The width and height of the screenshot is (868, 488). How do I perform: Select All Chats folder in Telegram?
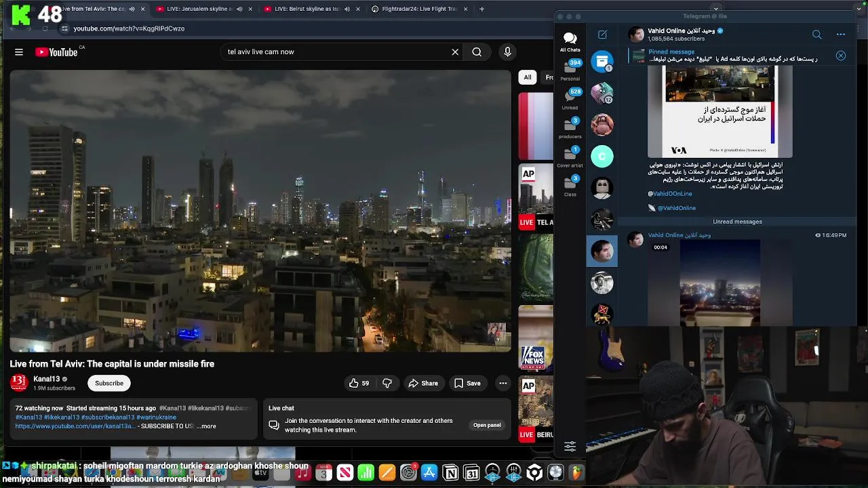[x=570, y=42]
